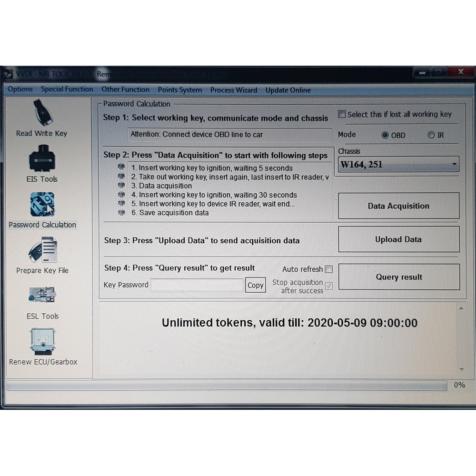Image resolution: width=476 pixels, height=476 pixels.
Task: Open the Other Function menu
Action: click(x=125, y=89)
